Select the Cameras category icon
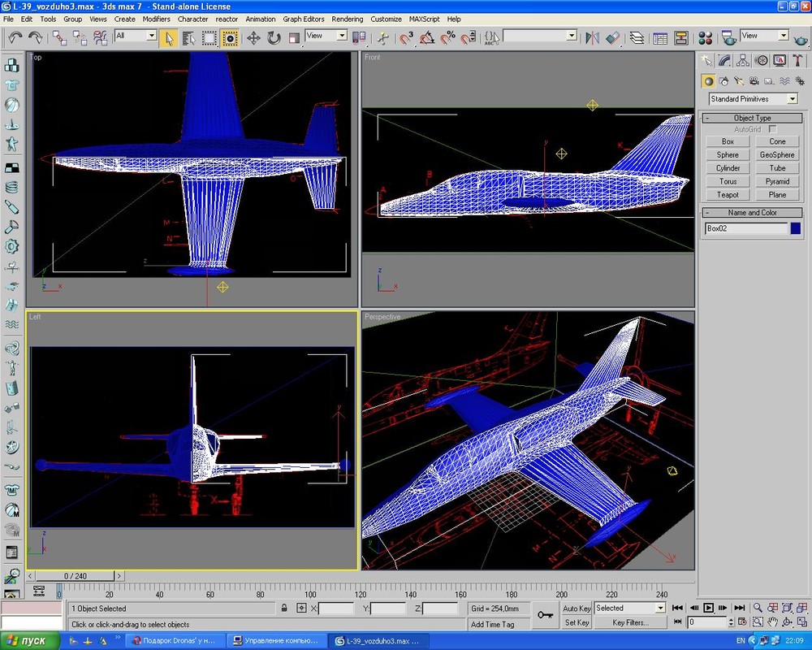 coord(753,80)
